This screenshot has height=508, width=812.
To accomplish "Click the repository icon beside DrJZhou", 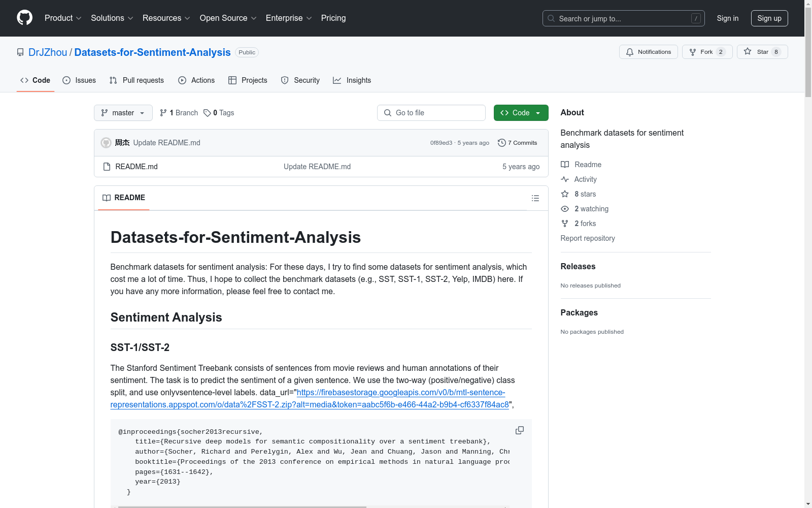I will click(x=20, y=52).
